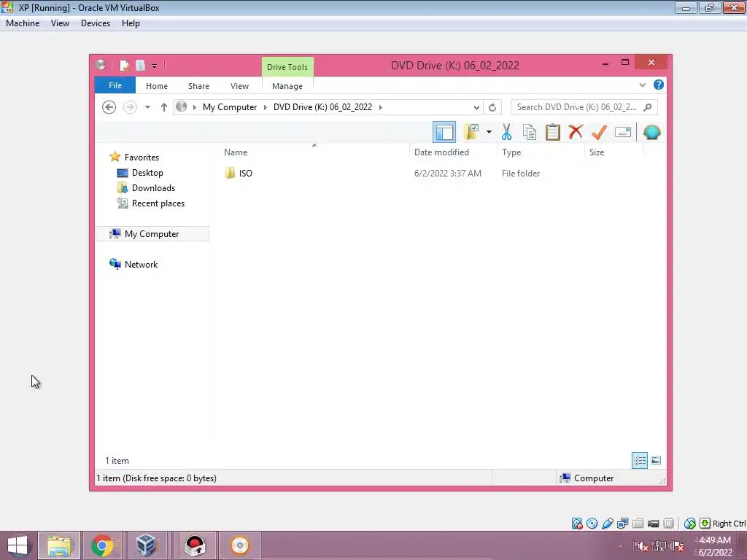
Task: Select Network in the navigation pane
Action: 141,264
